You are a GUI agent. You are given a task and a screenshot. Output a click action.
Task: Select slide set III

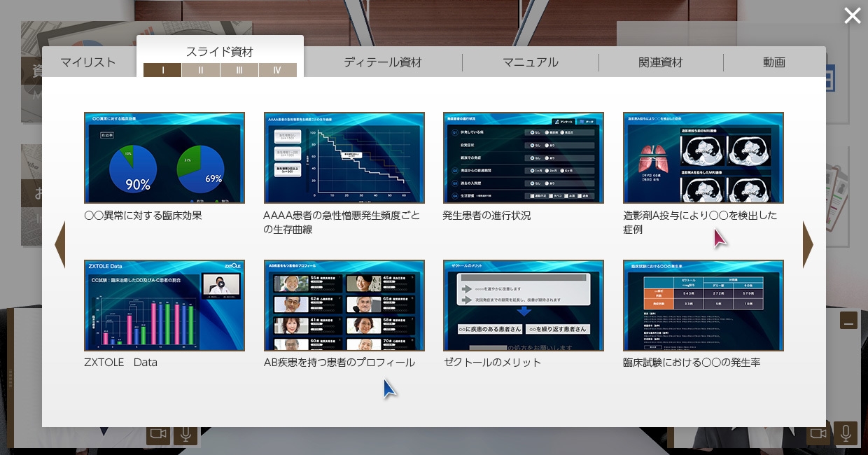[x=239, y=70]
